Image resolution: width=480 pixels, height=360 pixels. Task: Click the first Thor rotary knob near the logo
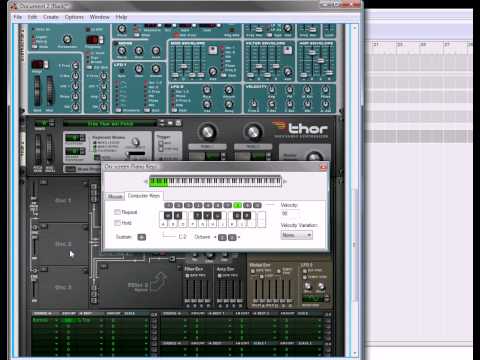click(x=207, y=132)
